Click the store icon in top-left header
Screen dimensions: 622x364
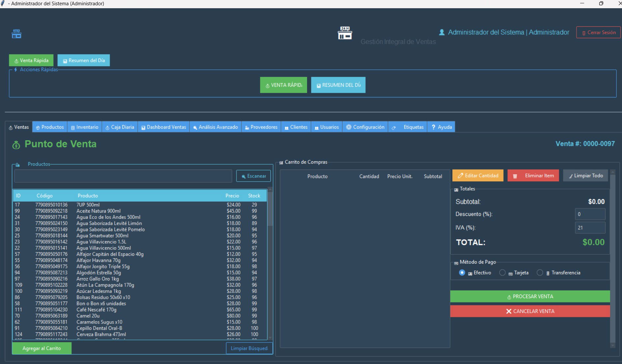[x=16, y=34]
